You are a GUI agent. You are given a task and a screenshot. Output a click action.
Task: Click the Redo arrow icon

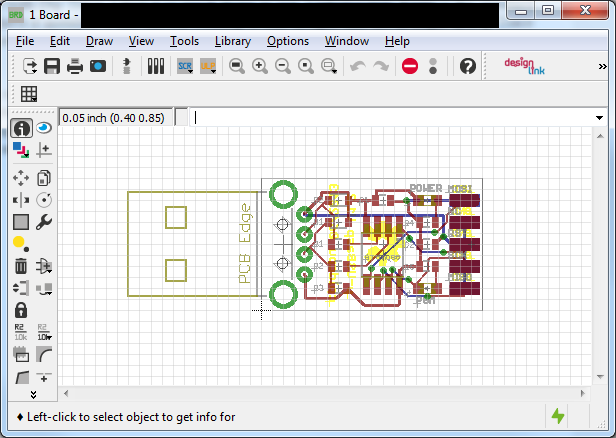coord(381,66)
